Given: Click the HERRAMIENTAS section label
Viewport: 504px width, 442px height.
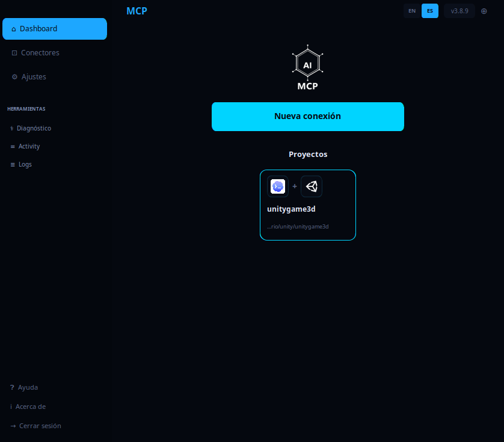Looking at the screenshot, I should pos(26,109).
